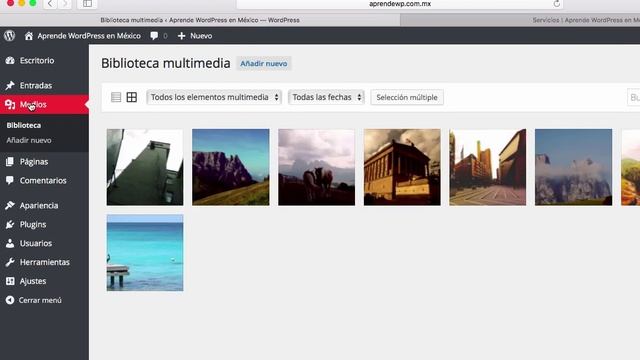Open the horses under clouds thumbnail

pyautogui.click(x=316, y=167)
